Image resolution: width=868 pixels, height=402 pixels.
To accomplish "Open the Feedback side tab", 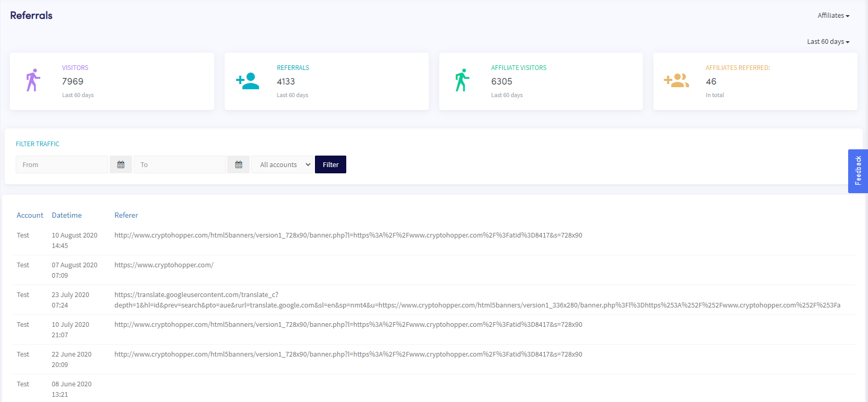I will point(858,171).
